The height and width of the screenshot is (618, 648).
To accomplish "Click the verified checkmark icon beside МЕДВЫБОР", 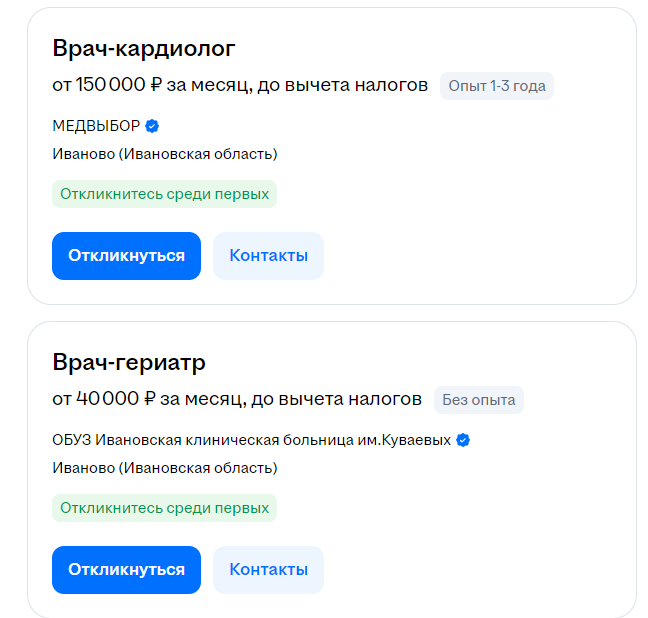I will 152,126.
